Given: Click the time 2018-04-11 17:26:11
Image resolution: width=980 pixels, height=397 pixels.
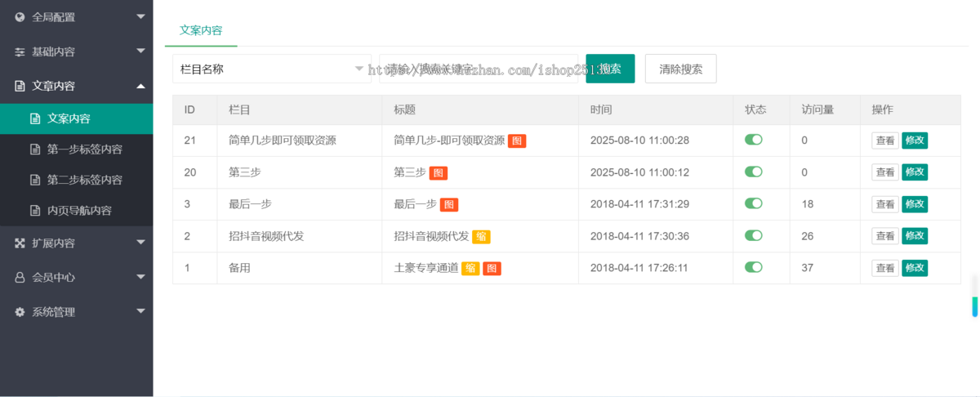Looking at the screenshot, I should click(x=639, y=268).
